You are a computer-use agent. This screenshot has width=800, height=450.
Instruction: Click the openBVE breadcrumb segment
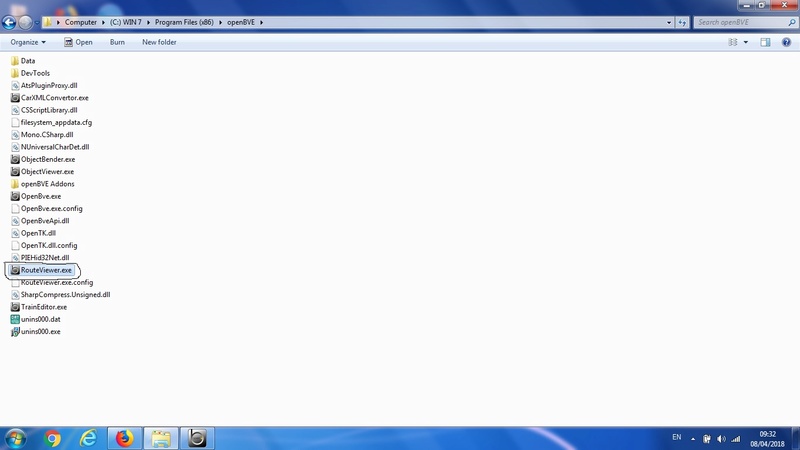point(241,22)
